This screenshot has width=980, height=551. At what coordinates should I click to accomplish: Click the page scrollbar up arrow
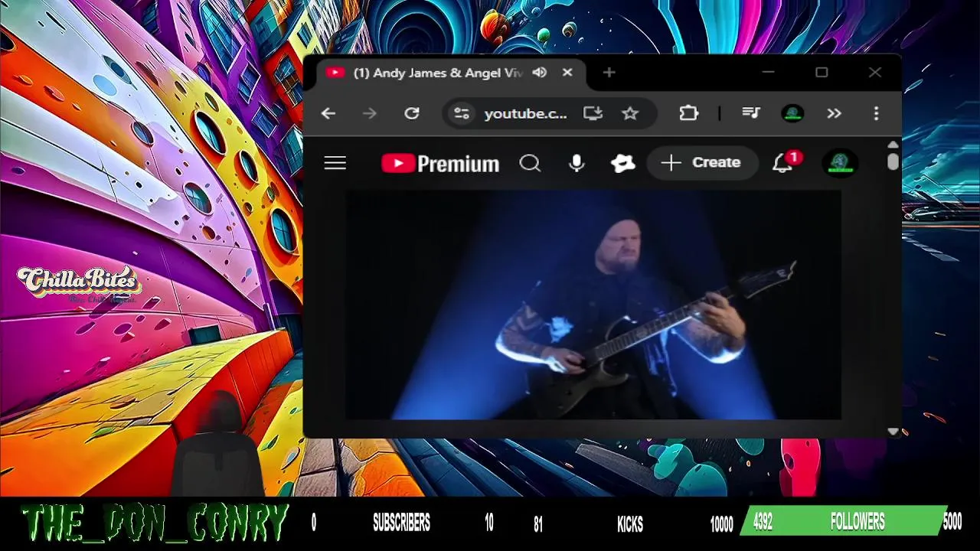[893, 145]
